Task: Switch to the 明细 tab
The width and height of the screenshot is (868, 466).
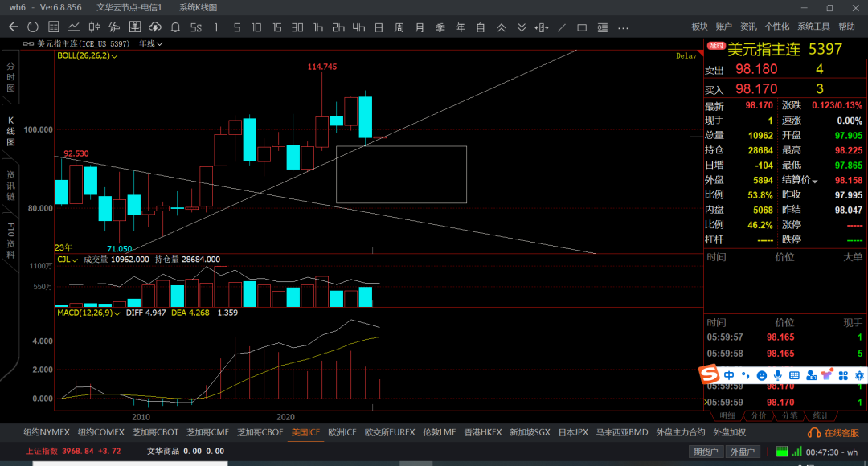Action: click(727, 415)
